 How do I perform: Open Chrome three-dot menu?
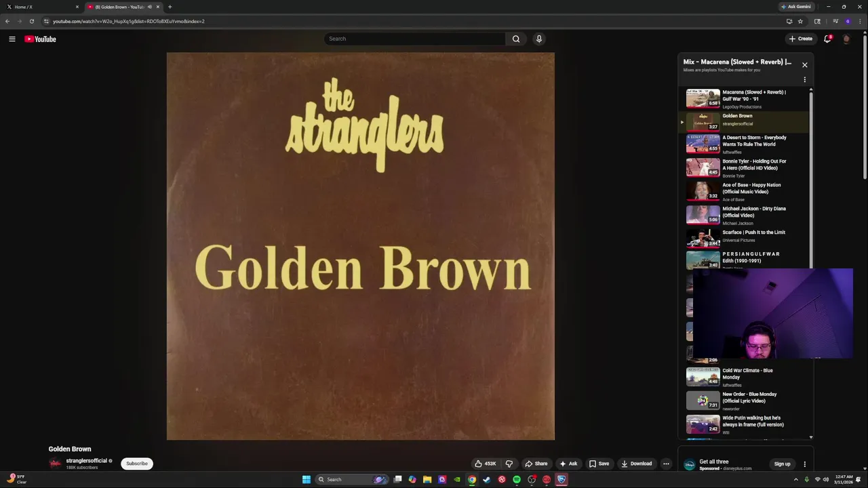click(860, 21)
